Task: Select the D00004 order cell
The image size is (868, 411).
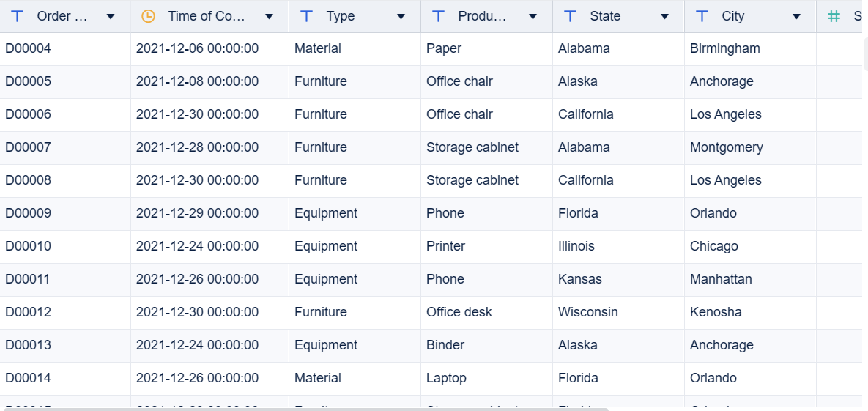Action: click(29, 48)
